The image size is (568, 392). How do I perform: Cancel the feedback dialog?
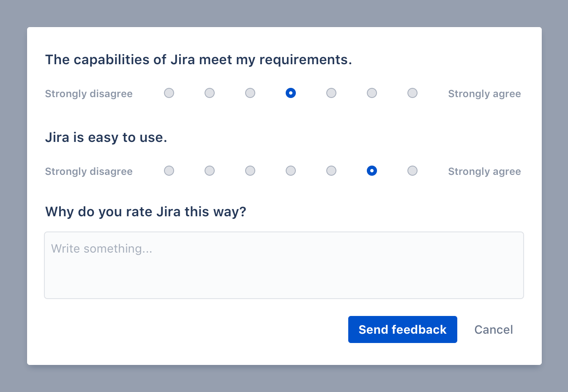pos(494,329)
